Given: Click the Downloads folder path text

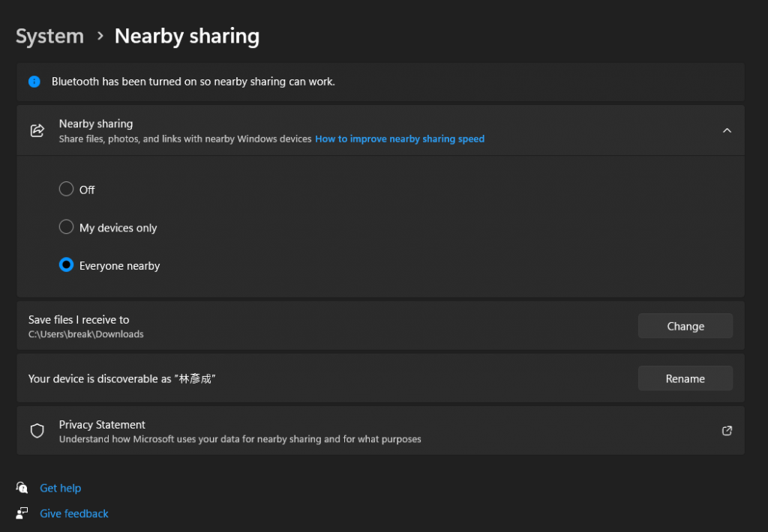Looking at the screenshot, I should pos(85,334).
